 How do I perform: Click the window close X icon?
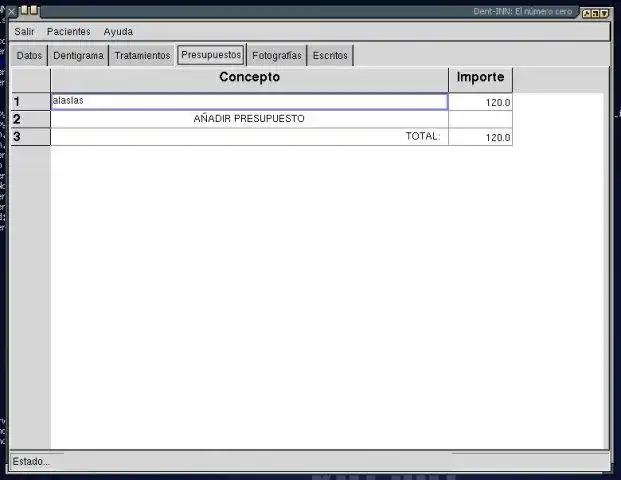point(11,11)
